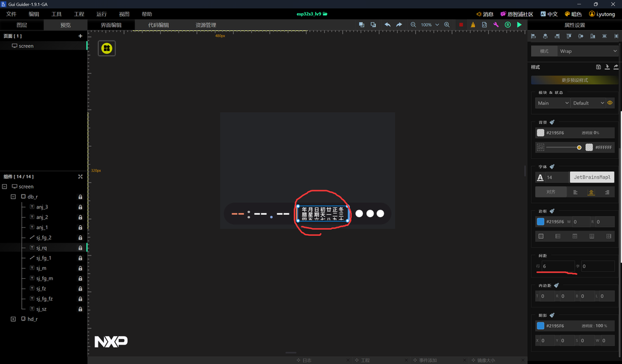Click the green circled R icon
This screenshot has width=622, height=364.
(x=508, y=25)
